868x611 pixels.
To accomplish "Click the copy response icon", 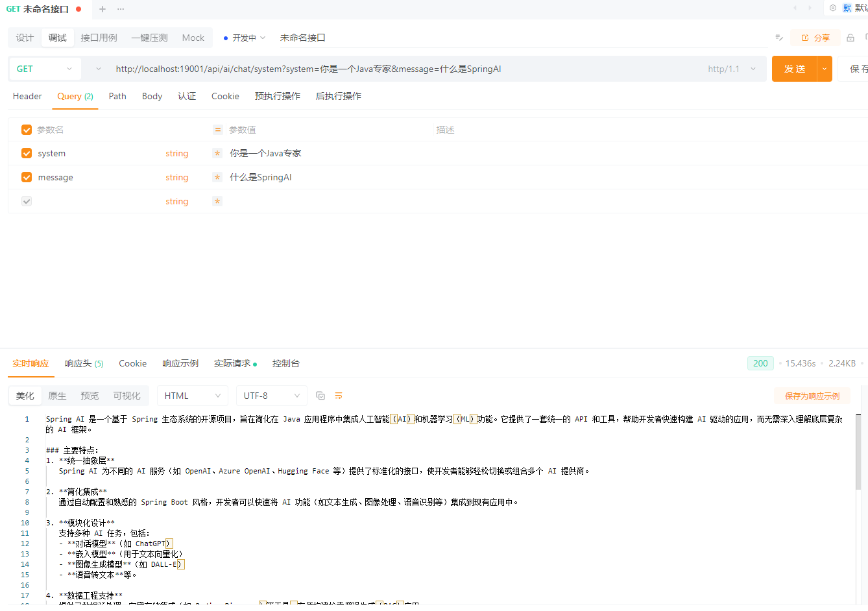I will pyautogui.click(x=320, y=395).
